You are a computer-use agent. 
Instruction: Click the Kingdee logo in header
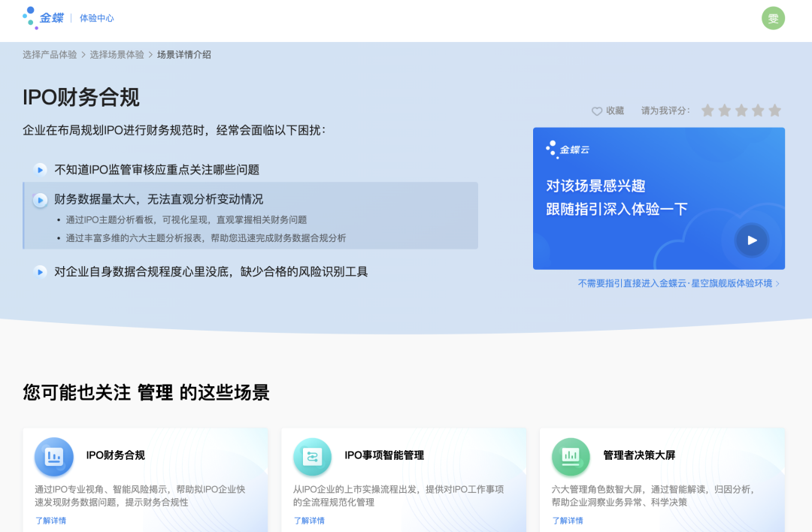tap(43, 18)
